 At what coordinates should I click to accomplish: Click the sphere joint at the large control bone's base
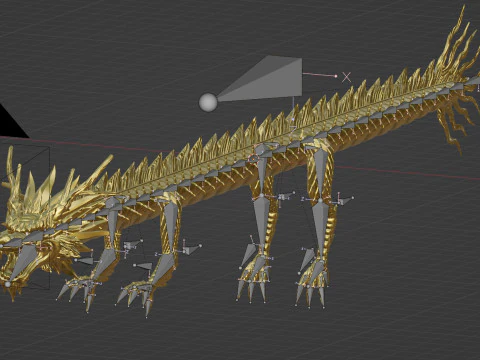tap(208, 102)
